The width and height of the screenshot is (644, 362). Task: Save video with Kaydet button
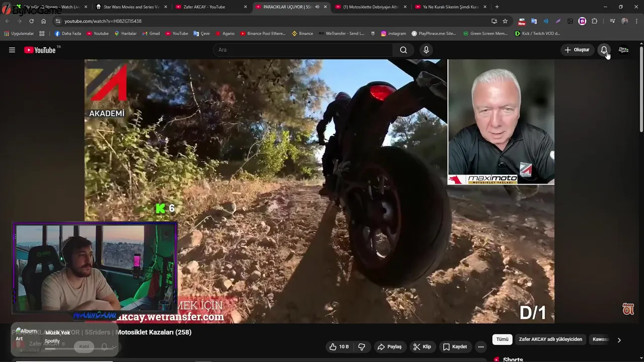[x=455, y=347]
